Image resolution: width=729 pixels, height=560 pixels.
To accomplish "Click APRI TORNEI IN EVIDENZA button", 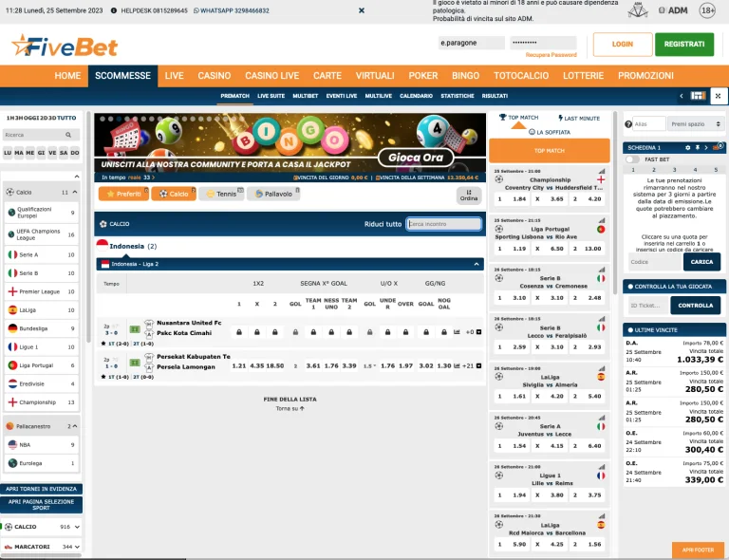I will click(41, 489).
